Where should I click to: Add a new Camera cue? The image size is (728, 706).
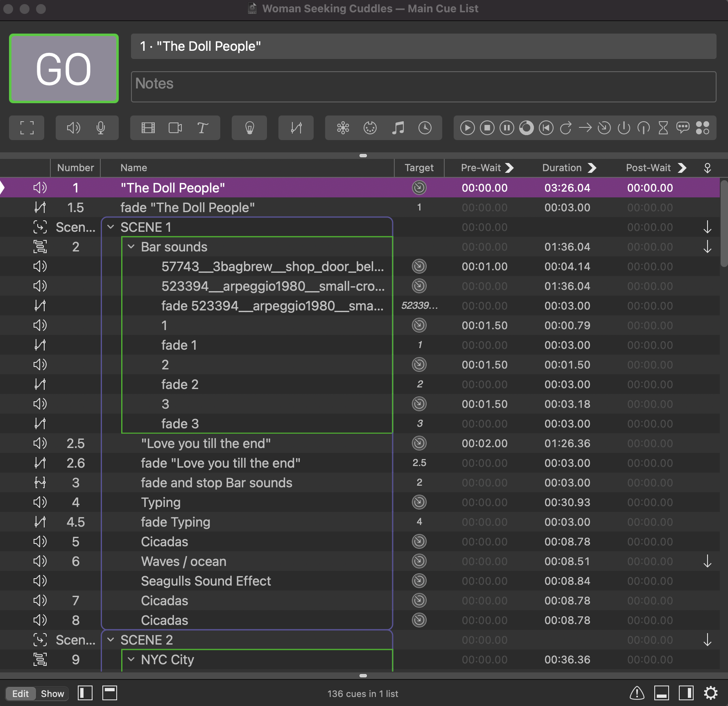(175, 128)
